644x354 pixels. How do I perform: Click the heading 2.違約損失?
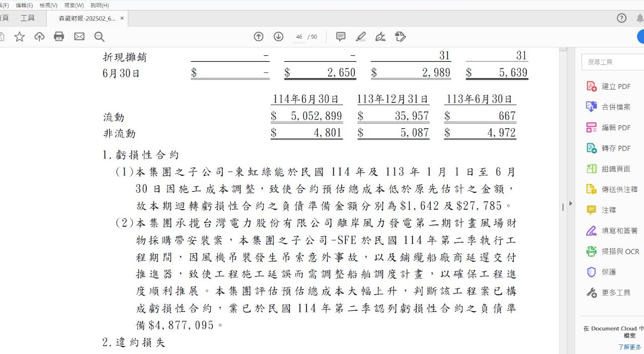click(134, 343)
